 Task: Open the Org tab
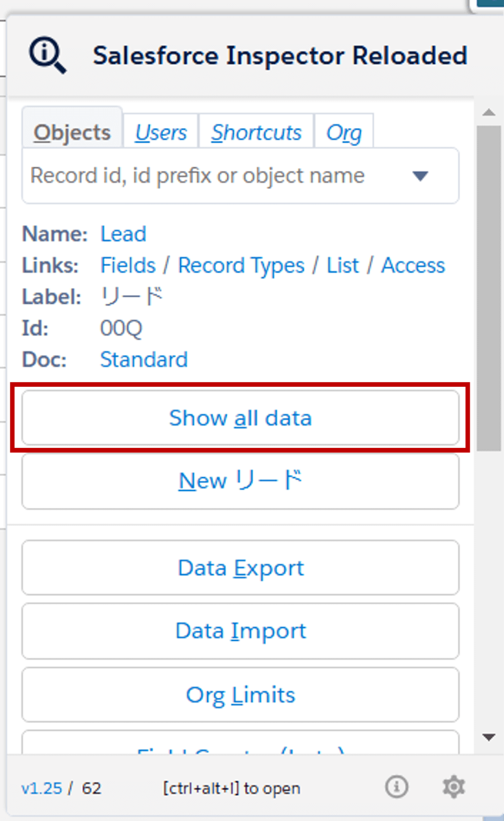[344, 132]
